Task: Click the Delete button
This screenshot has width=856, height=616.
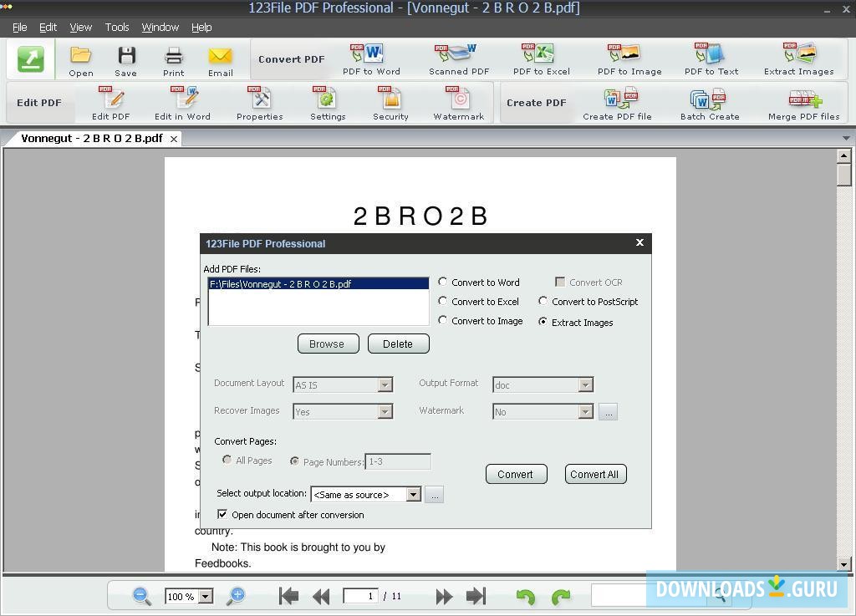Action: pos(399,344)
